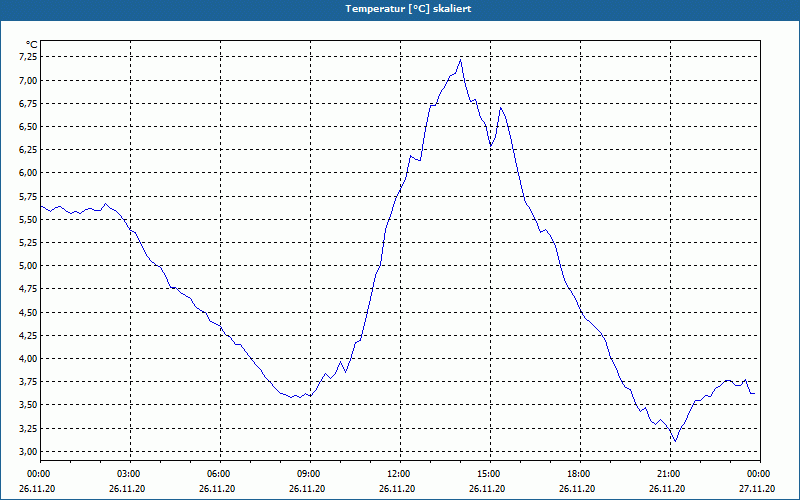Select the 7,00 y-axis label

pyautogui.click(x=29, y=81)
